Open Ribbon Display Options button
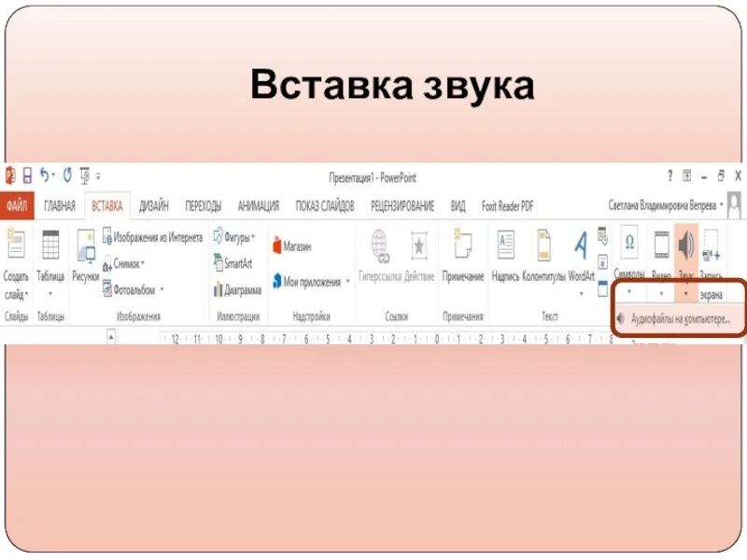The image size is (747, 560). [x=687, y=175]
